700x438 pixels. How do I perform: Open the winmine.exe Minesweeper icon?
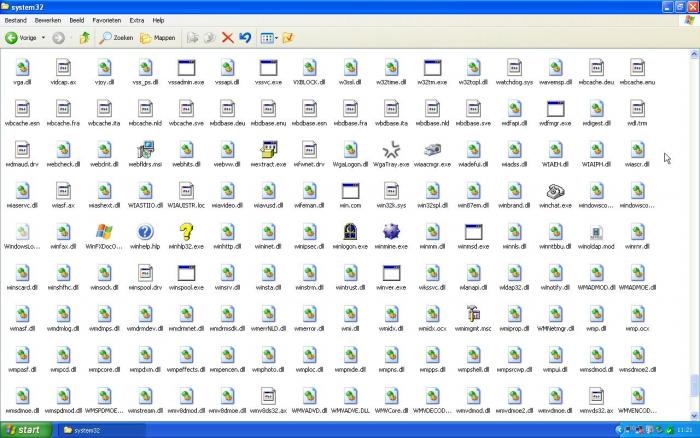[391, 232]
